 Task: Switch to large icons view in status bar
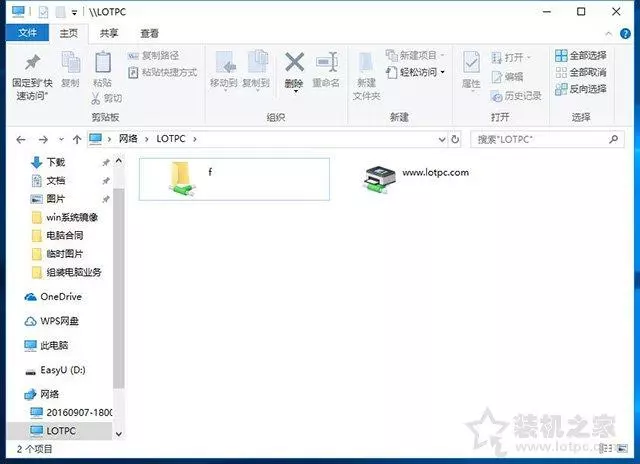pyautogui.click(x=622, y=449)
